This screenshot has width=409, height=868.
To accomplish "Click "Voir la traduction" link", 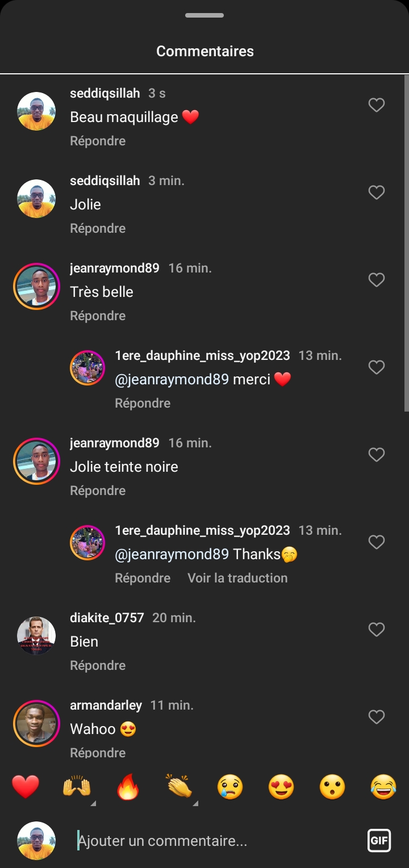I will coord(237,578).
